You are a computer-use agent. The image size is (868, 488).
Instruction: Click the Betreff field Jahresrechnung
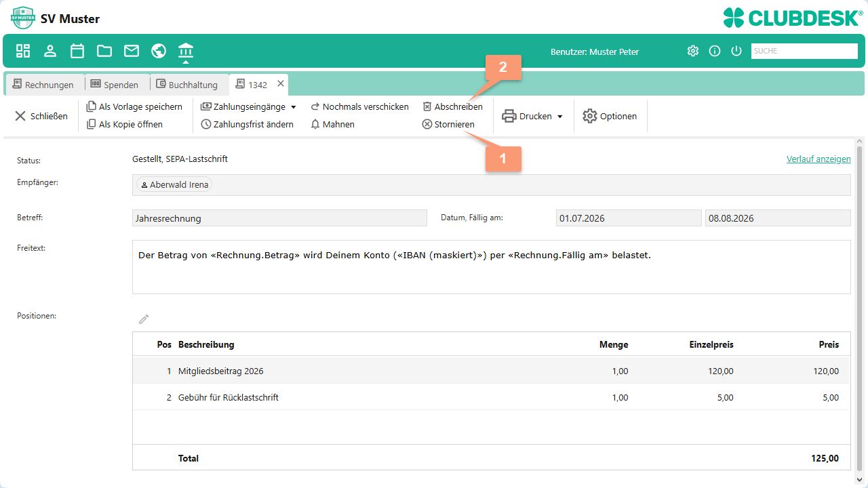pyautogui.click(x=279, y=218)
